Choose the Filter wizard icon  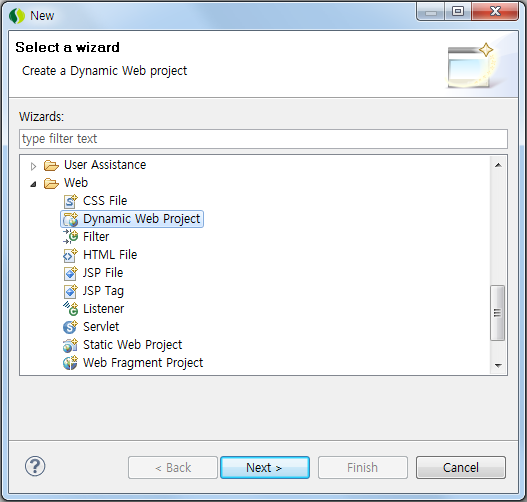[x=70, y=237]
